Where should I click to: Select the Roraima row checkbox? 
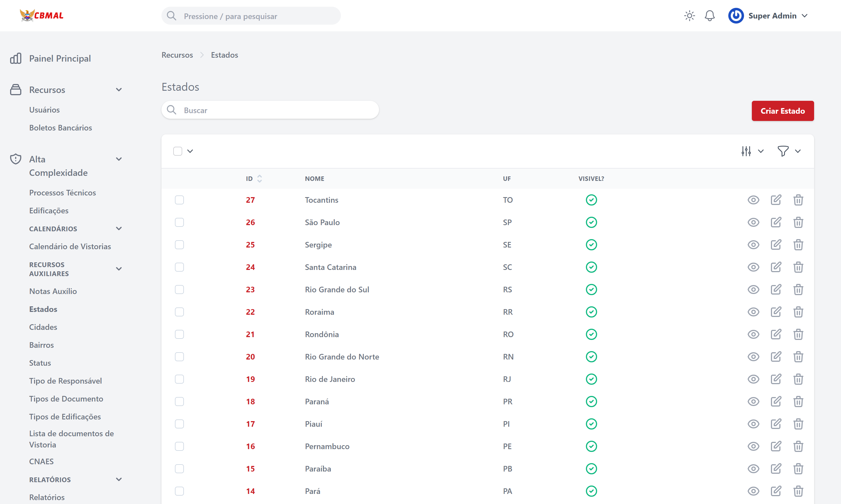(179, 312)
